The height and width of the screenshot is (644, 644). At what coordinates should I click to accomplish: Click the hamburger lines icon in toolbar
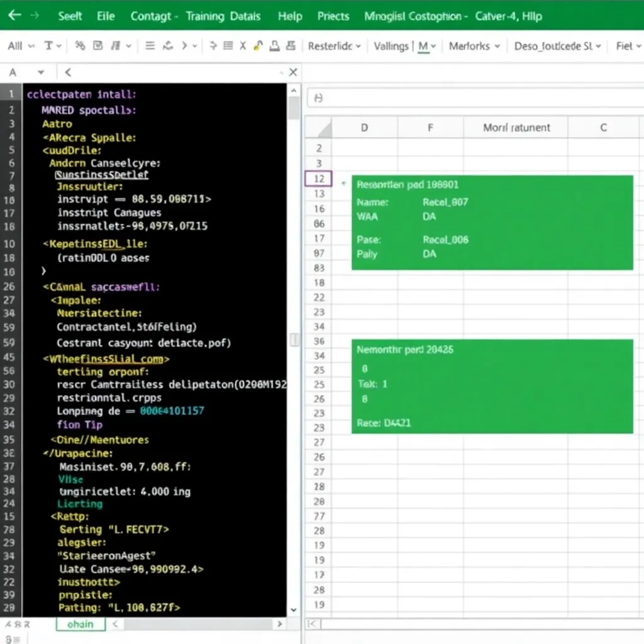[x=150, y=46]
